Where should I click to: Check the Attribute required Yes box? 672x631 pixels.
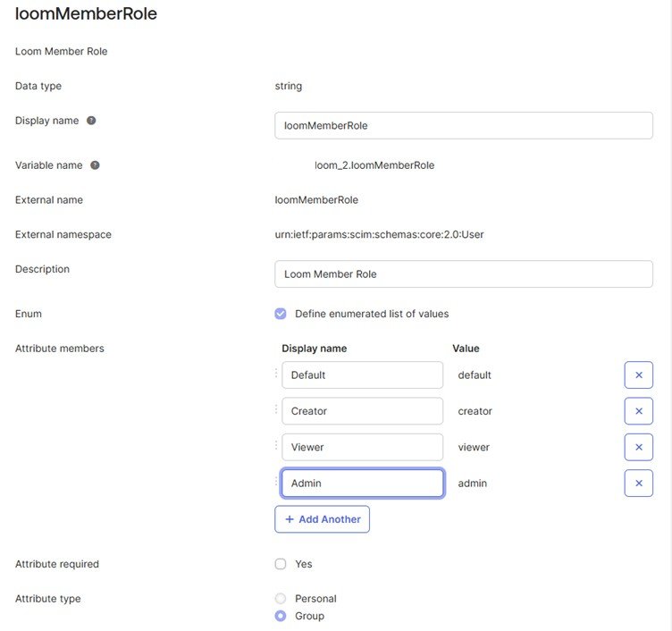pos(281,564)
